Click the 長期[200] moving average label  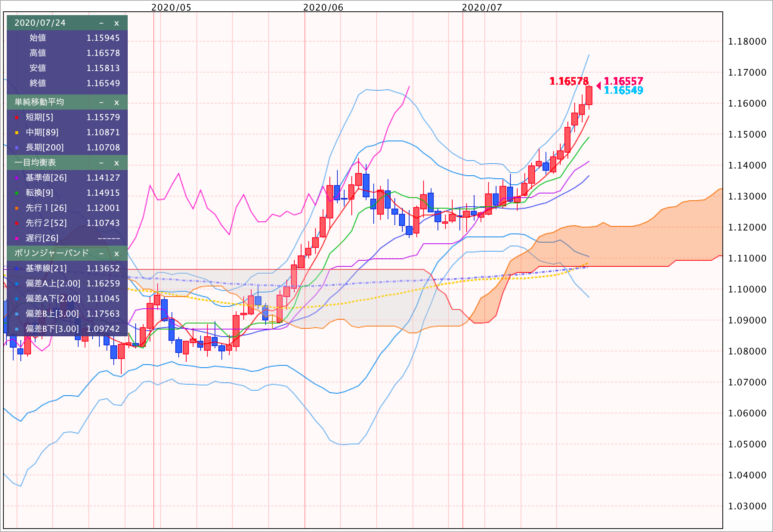click(45, 147)
